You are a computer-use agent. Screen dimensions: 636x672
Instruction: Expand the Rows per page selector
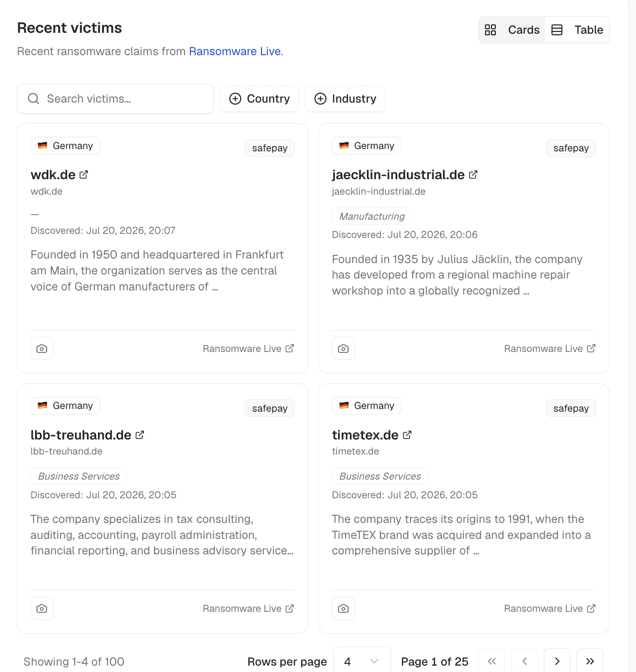point(362,661)
